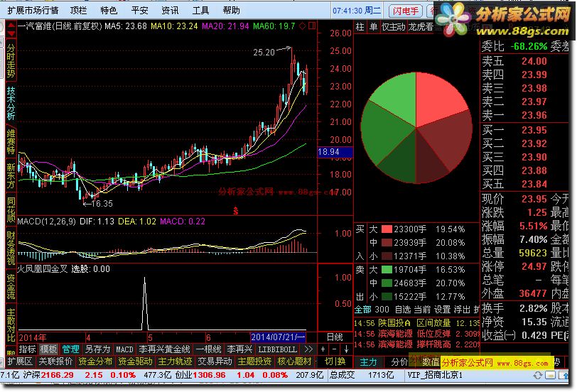Select the 技术分析 sidebar tab

point(11,104)
